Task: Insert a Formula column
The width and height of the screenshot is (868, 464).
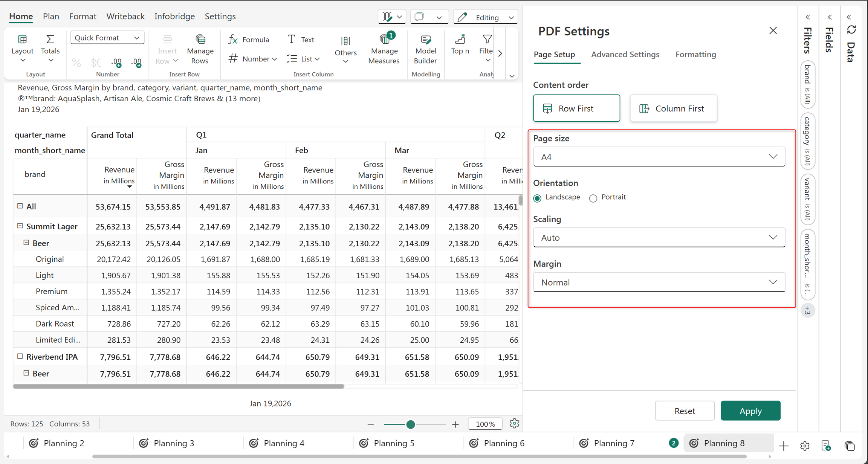Action: [x=249, y=40]
